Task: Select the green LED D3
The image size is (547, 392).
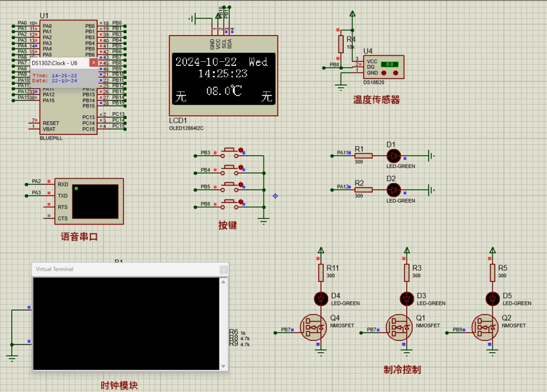Action: 406,299
